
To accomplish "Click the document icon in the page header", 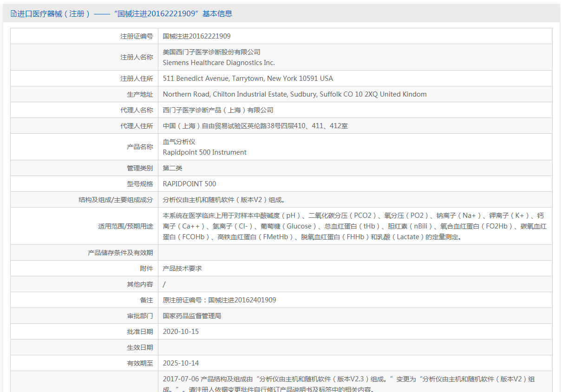I will (13, 14).
